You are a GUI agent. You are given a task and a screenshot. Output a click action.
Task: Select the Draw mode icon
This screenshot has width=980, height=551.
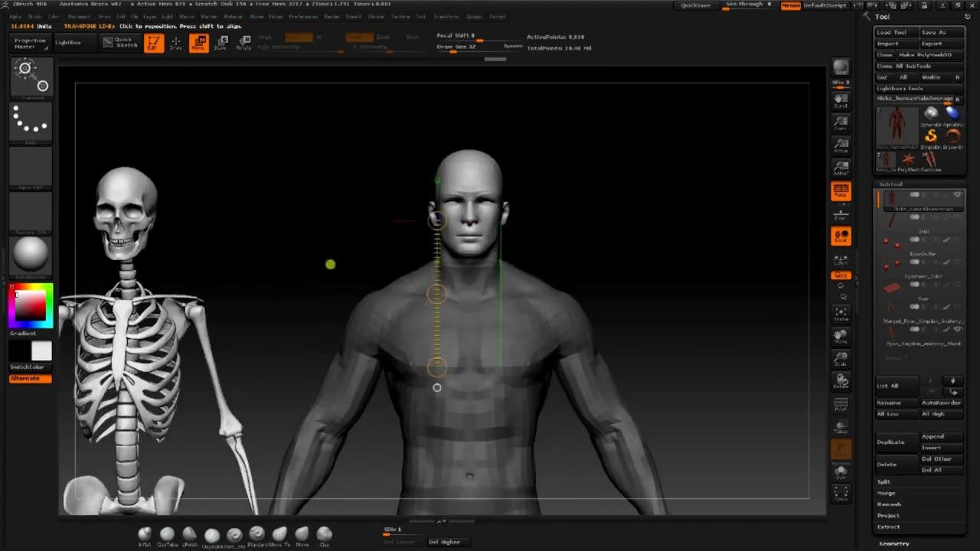[176, 43]
